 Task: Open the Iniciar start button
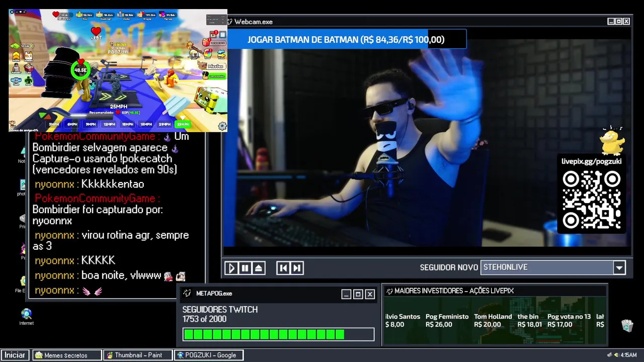15,355
